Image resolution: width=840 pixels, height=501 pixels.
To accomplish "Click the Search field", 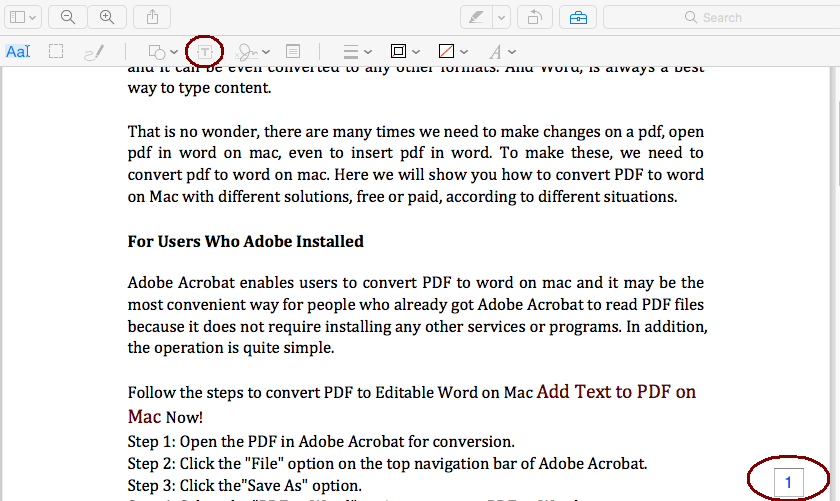I will point(722,18).
